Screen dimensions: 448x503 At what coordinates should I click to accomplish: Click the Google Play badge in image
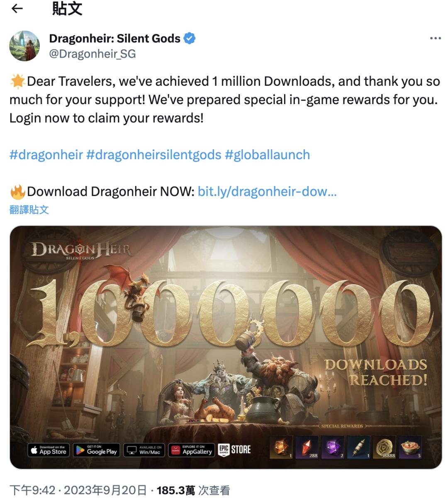pyautogui.click(x=97, y=450)
